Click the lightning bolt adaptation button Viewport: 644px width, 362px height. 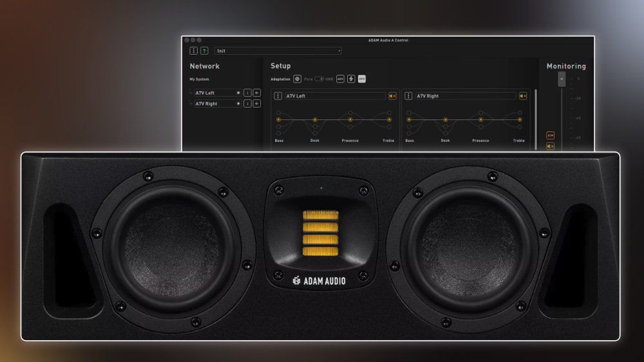click(x=351, y=79)
